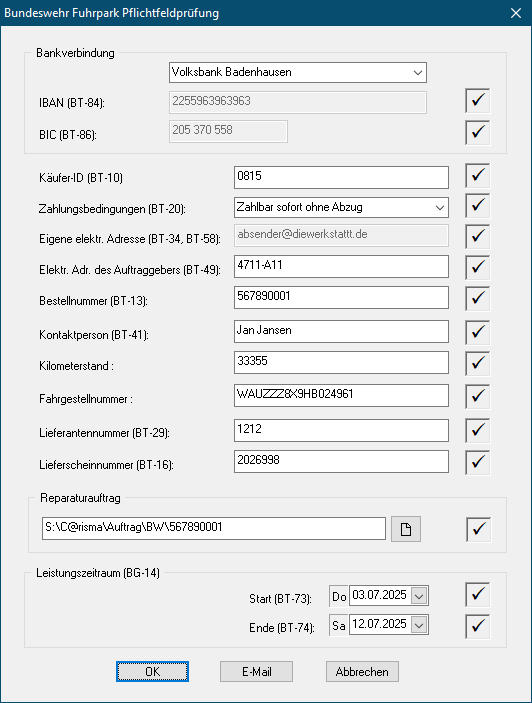Screen dimensions: 532x703
Task: Click the Kontaktperson field with Jan Jansen
Action: point(341,331)
